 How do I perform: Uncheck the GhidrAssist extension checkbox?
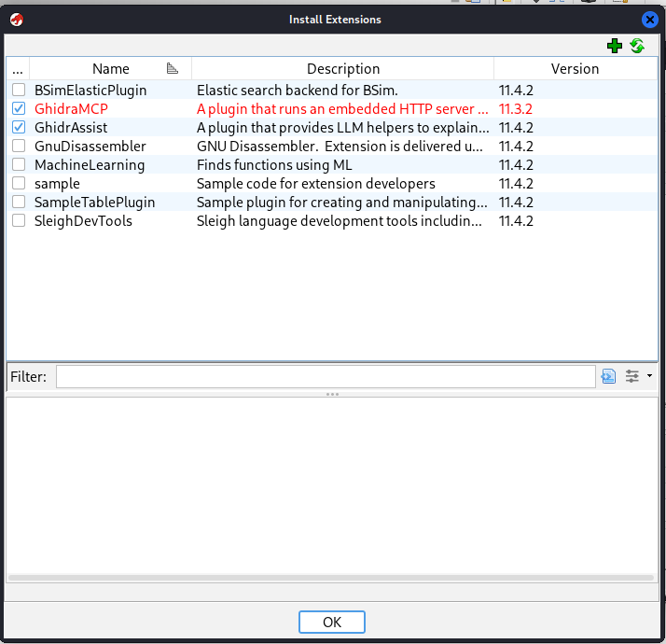point(19,128)
